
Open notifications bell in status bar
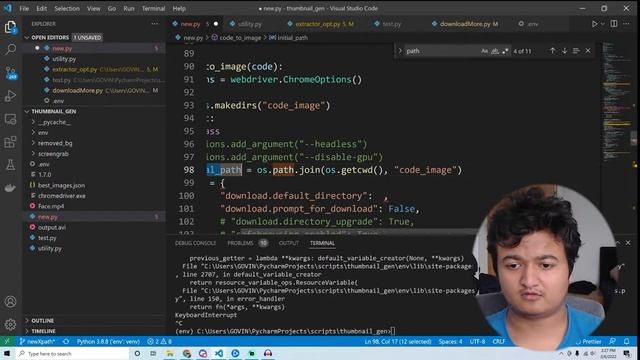click(x=627, y=342)
